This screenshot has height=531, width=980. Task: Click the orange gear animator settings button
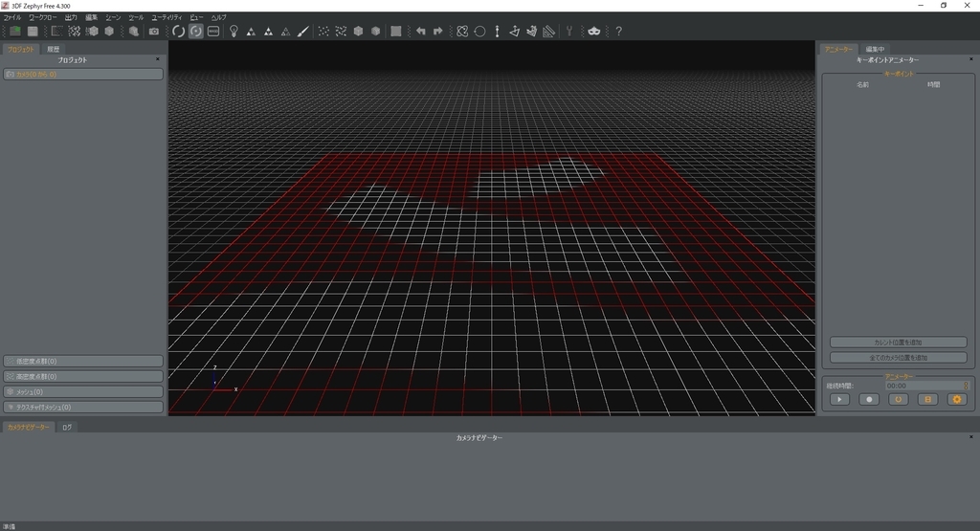[957, 399]
